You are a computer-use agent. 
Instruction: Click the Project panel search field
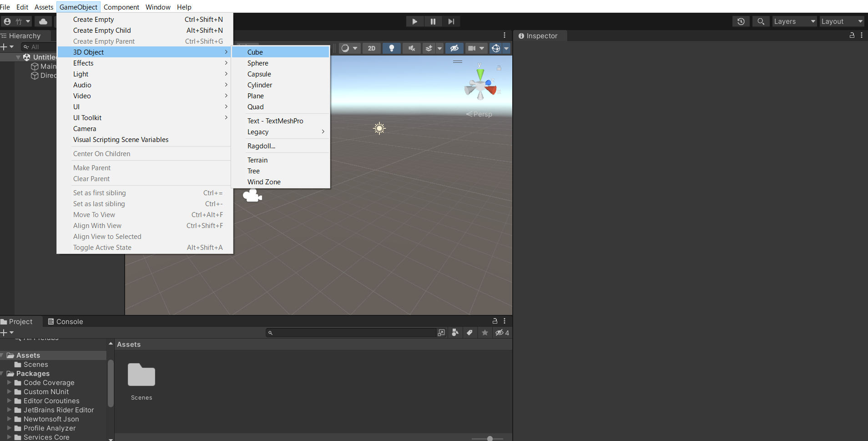(351, 333)
